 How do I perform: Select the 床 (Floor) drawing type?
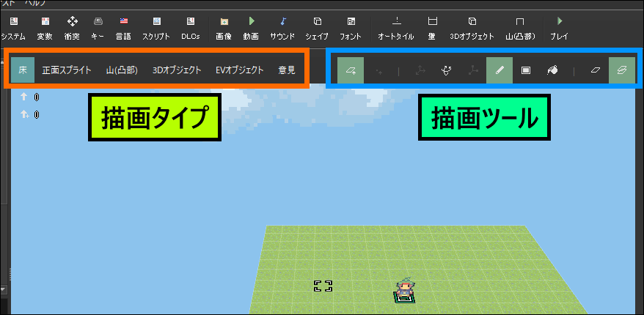pos(22,70)
